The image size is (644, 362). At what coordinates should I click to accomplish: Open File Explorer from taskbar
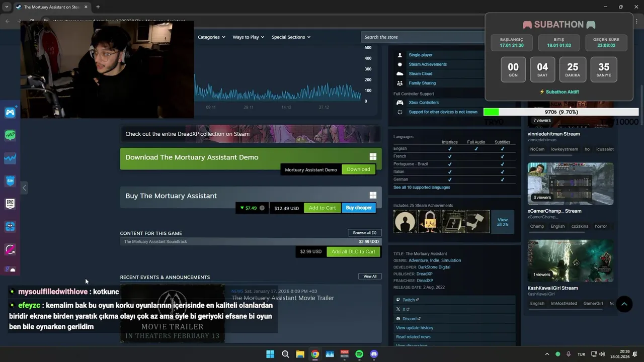tap(300, 354)
